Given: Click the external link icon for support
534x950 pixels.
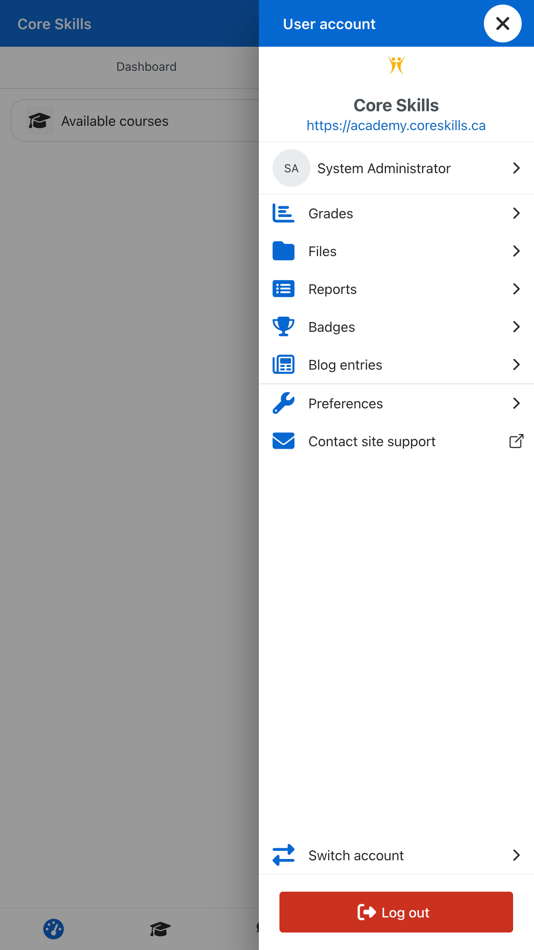Looking at the screenshot, I should click(x=516, y=441).
